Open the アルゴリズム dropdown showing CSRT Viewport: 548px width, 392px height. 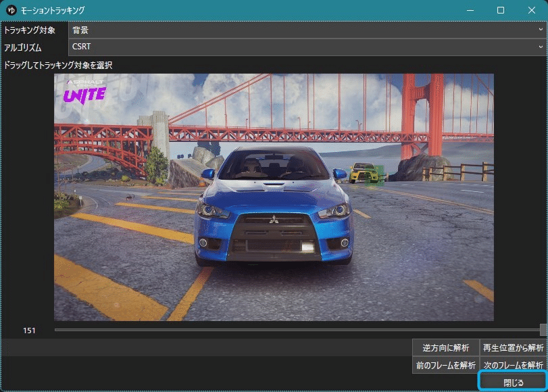[x=307, y=47]
